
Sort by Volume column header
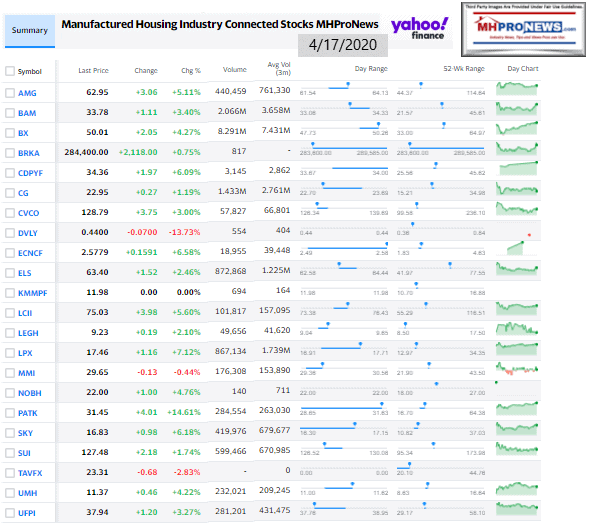(x=234, y=69)
